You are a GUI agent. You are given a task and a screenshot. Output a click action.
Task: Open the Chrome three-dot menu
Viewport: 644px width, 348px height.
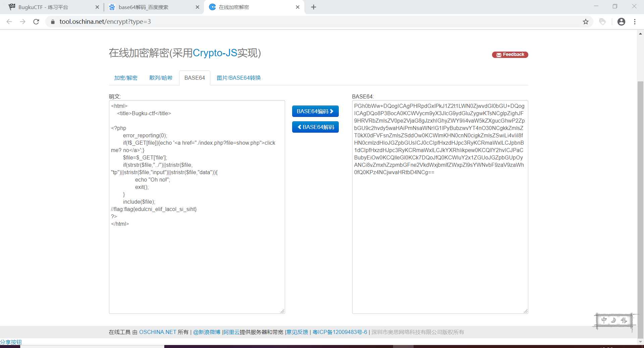tap(635, 22)
